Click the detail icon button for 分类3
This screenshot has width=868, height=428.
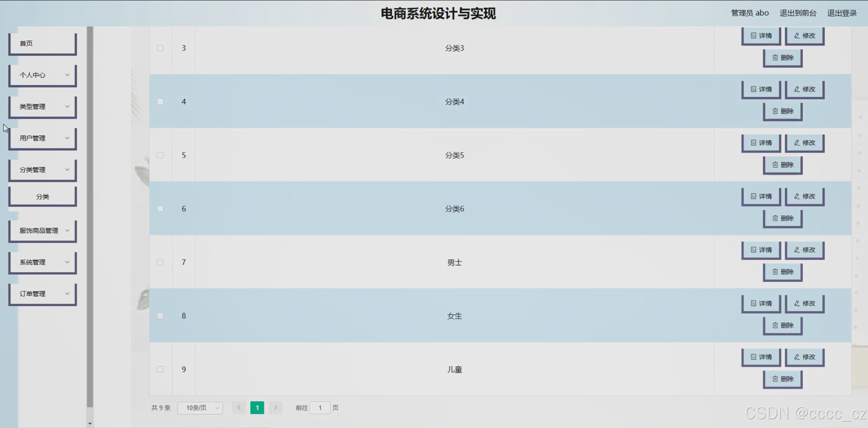[761, 36]
